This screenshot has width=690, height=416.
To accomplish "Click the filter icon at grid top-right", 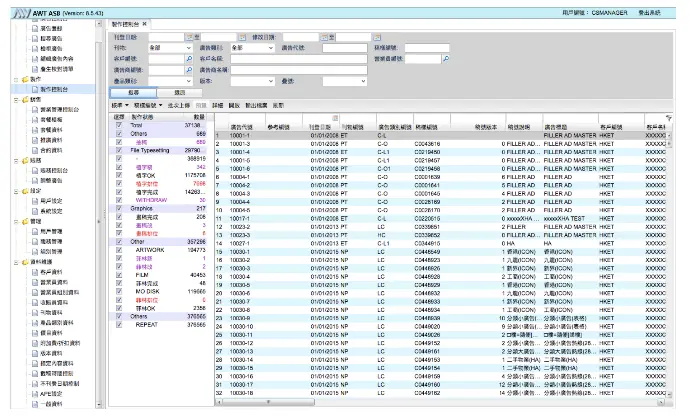I will coord(669,117).
